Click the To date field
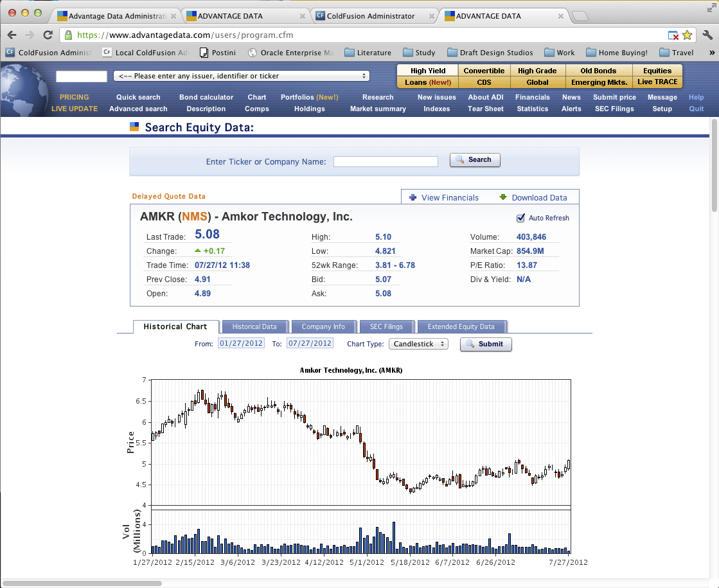The width and height of the screenshot is (719, 588). (310, 343)
